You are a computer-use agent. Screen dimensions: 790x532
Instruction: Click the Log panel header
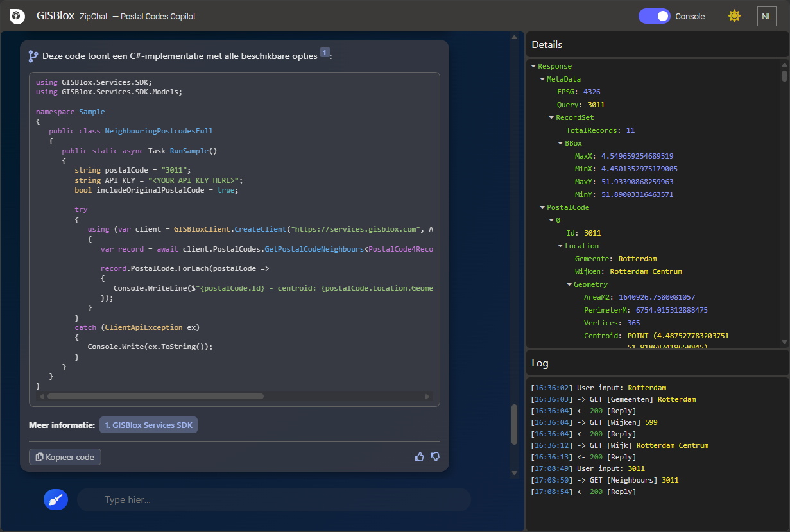click(x=657, y=363)
